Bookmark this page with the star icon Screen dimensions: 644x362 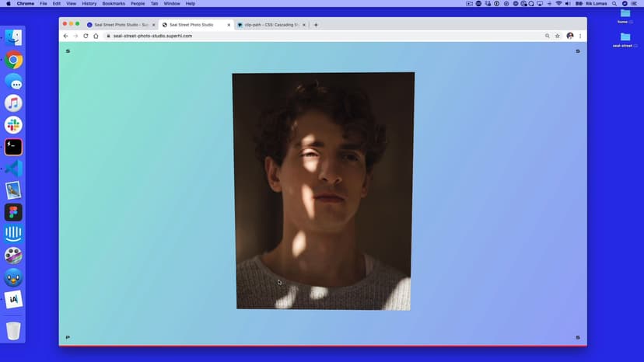558,36
